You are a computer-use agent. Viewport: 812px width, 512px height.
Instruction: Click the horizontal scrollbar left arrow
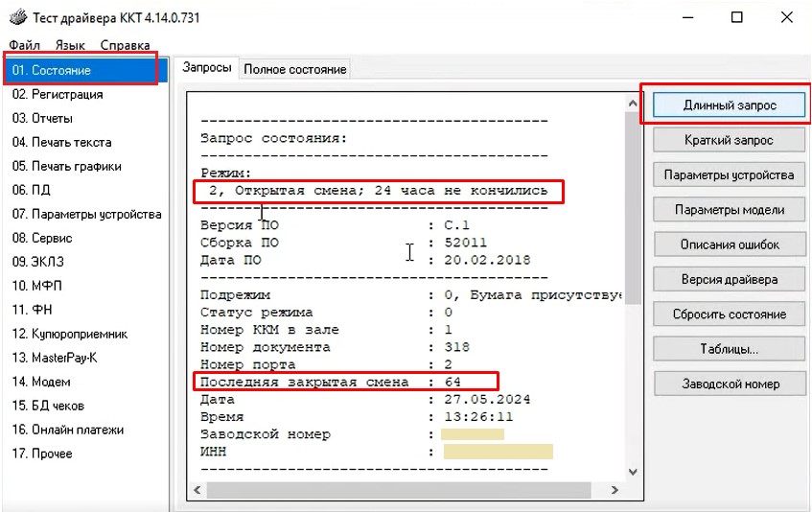[x=197, y=490]
